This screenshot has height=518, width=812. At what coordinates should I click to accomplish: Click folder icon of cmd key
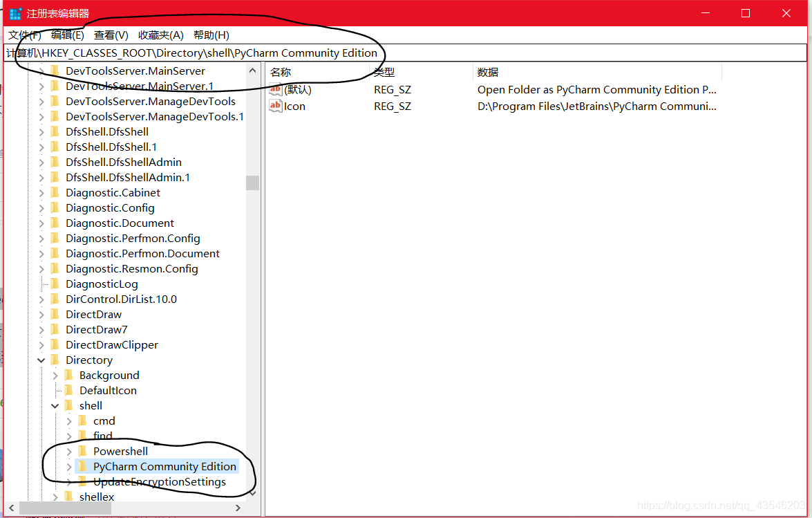[82, 420]
